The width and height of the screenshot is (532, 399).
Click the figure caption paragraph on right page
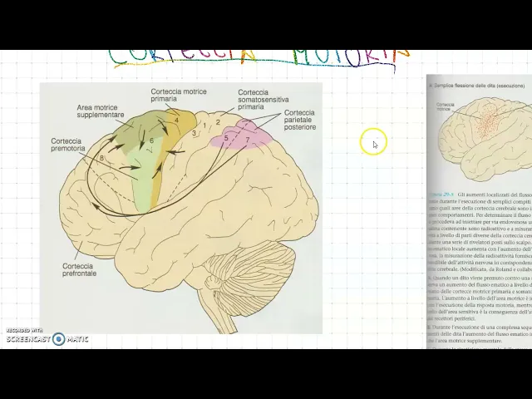pyautogui.click(x=480, y=232)
